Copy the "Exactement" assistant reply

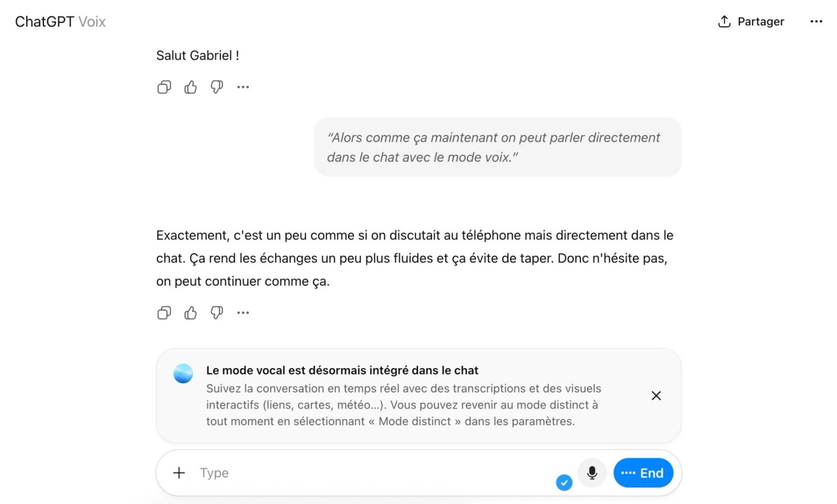click(164, 313)
